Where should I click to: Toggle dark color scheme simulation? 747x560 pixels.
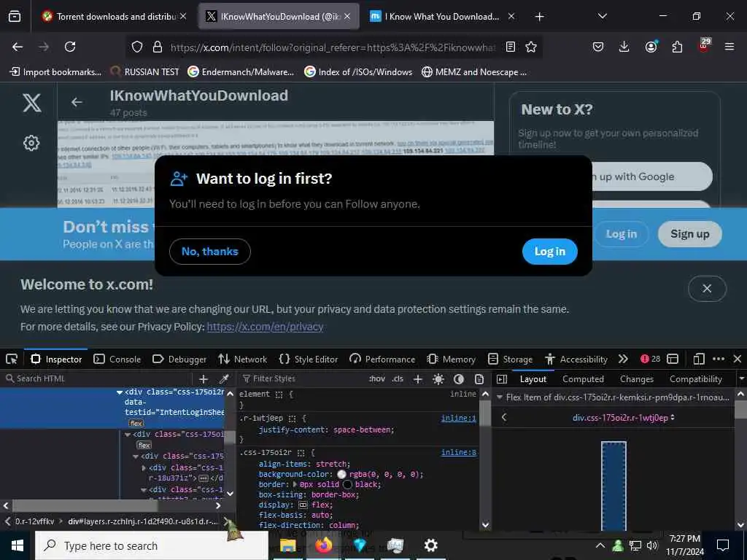tap(459, 379)
